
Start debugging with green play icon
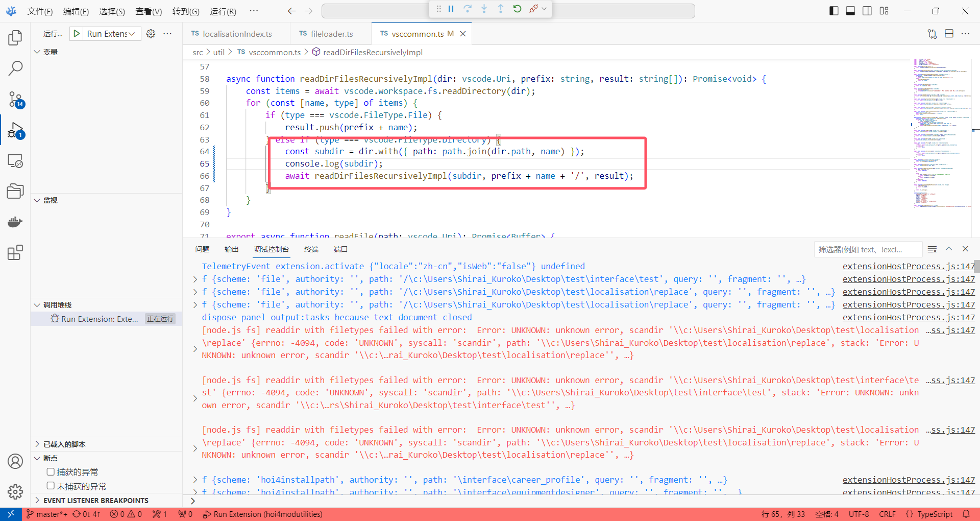coord(77,34)
